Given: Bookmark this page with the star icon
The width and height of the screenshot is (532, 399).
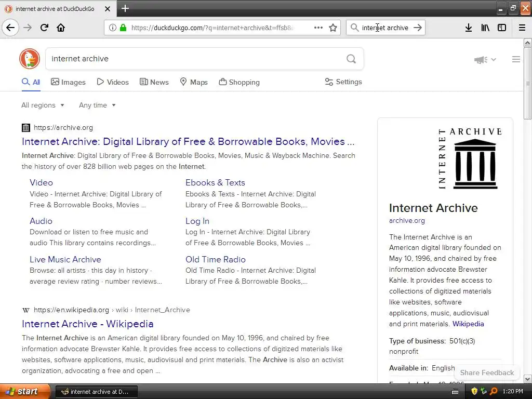Looking at the screenshot, I should point(333,28).
